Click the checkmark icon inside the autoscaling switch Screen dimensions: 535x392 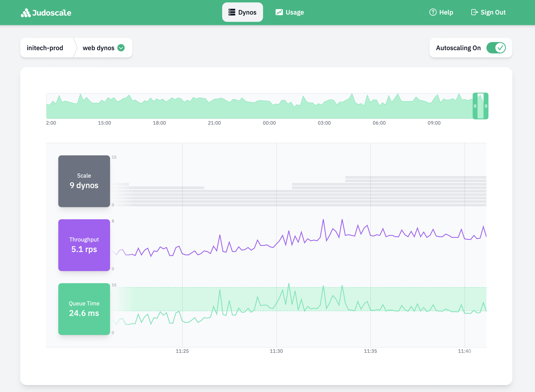(x=500, y=48)
